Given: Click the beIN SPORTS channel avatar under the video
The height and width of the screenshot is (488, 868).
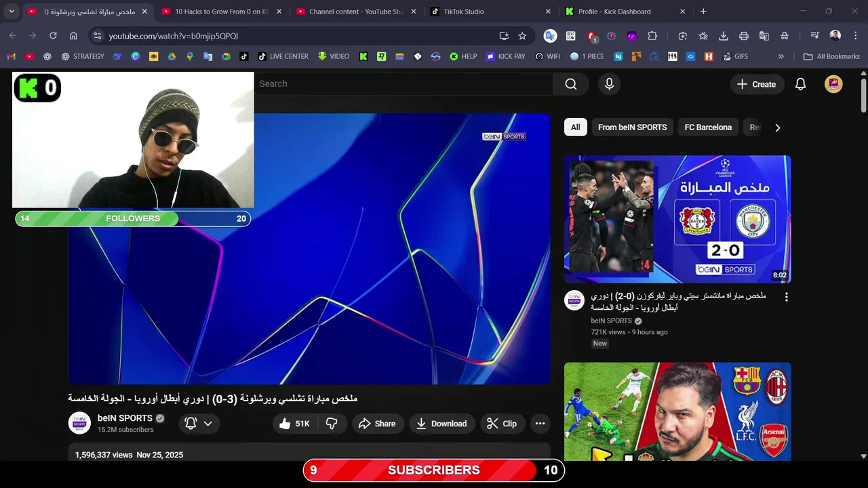Looking at the screenshot, I should point(79,423).
